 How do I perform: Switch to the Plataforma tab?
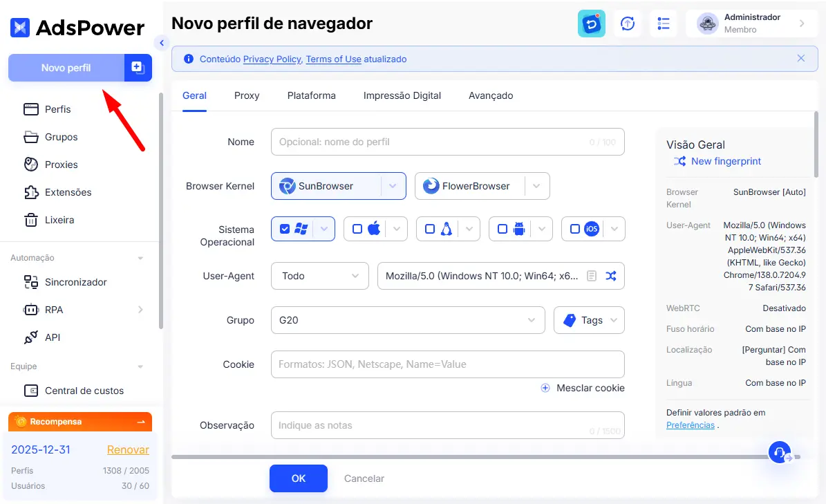pos(311,95)
